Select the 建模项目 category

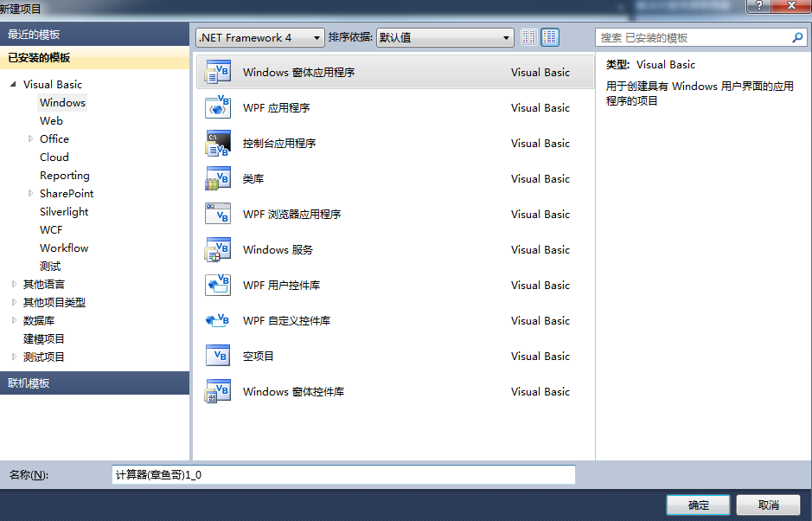[x=44, y=338]
